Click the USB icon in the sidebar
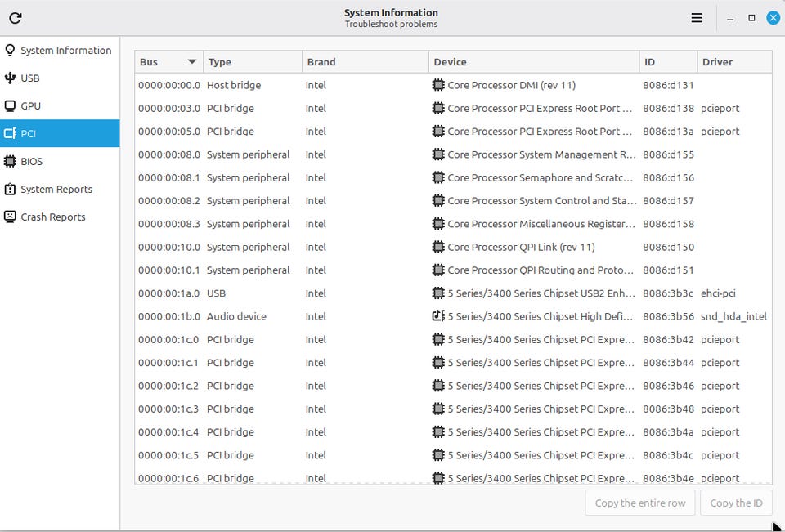 tap(10, 78)
